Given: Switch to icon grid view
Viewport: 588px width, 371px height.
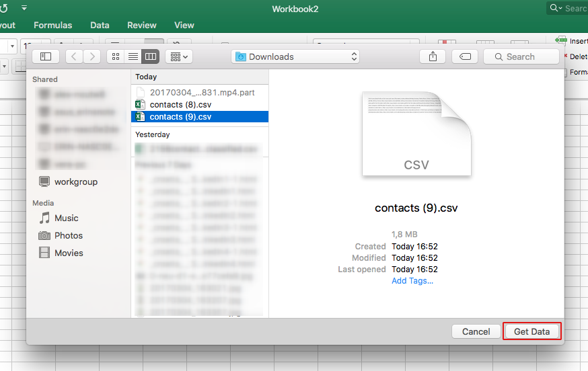Looking at the screenshot, I should point(116,56).
